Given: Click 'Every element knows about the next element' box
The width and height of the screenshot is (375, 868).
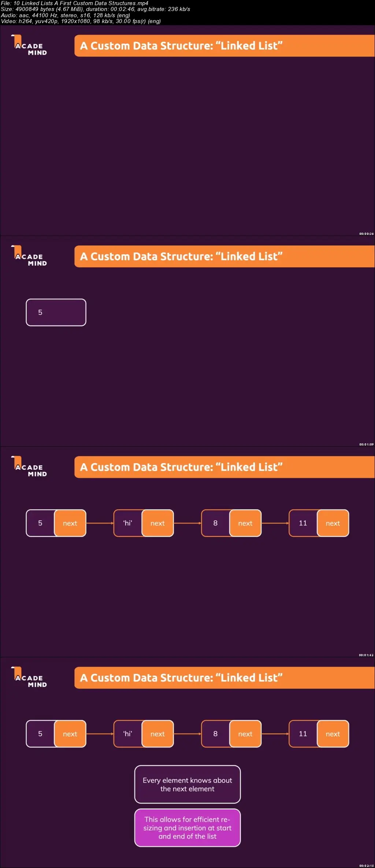Looking at the screenshot, I should click(x=187, y=784).
